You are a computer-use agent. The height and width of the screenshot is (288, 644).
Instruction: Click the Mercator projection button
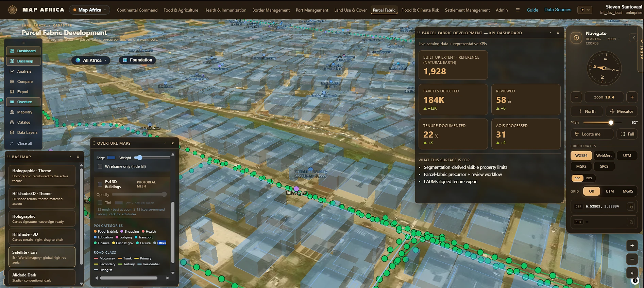pyautogui.click(x=622, y=111)
